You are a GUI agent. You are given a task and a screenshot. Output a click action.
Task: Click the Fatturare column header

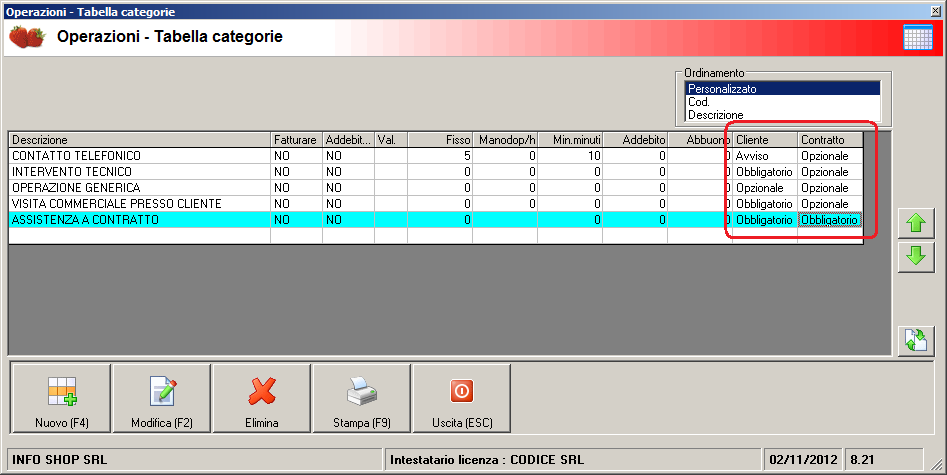[296, 140]
